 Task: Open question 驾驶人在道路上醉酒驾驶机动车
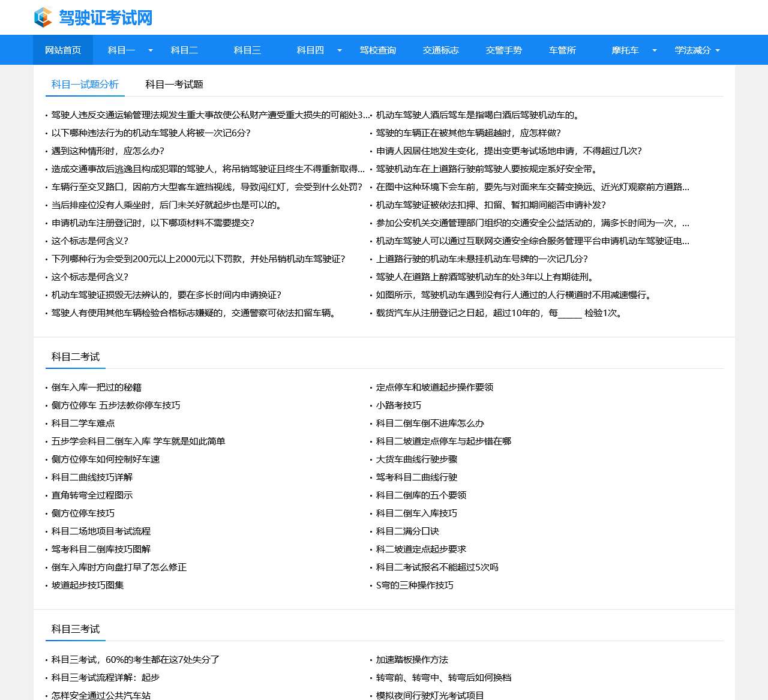point(485,277)
